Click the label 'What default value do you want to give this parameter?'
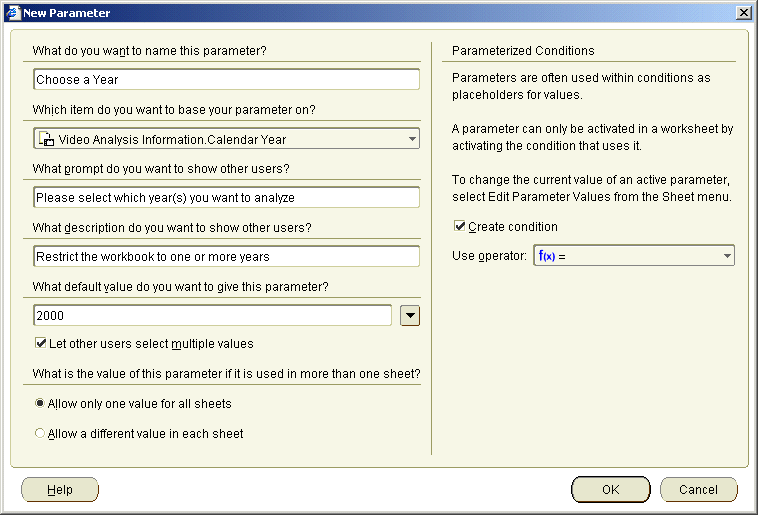 click(x=180, y=287)
